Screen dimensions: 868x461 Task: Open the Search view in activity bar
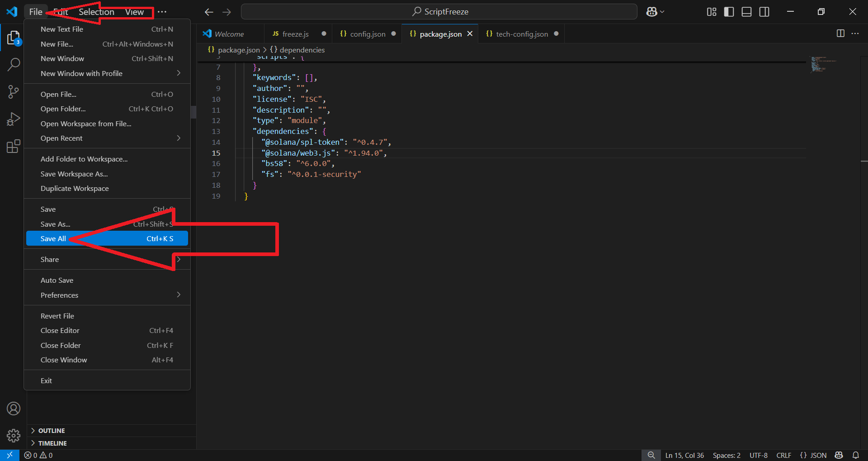14,65
